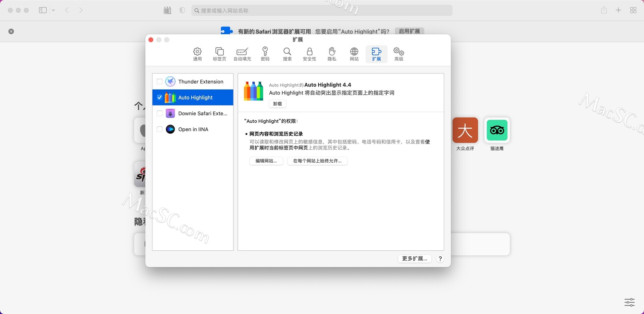Screen dimensions: 644x314
Task: Click 更多扩展 to browse more extensions
Action: click(x=414, y=258)
